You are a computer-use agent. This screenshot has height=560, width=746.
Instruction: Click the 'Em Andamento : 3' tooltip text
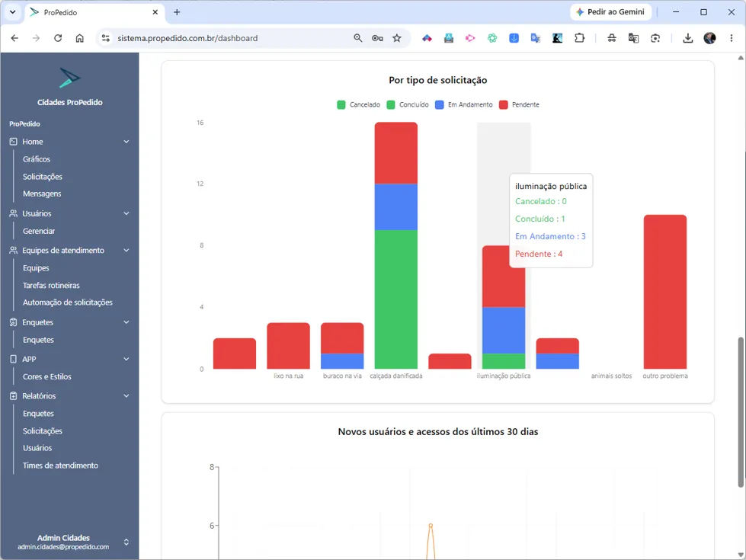pyautogui.click(x=550, y=236)
